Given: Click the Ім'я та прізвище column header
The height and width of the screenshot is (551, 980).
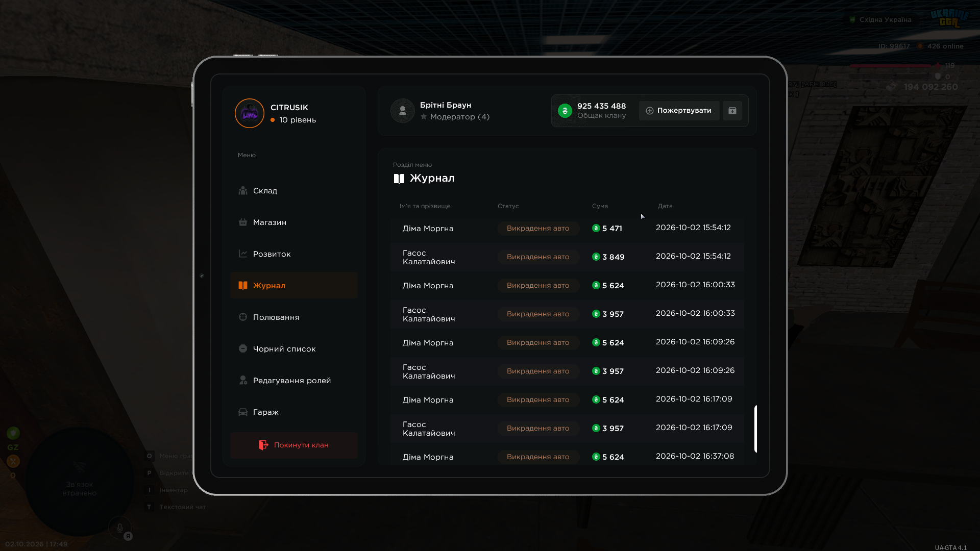Looking at the screenshot, I should point(425,206).
